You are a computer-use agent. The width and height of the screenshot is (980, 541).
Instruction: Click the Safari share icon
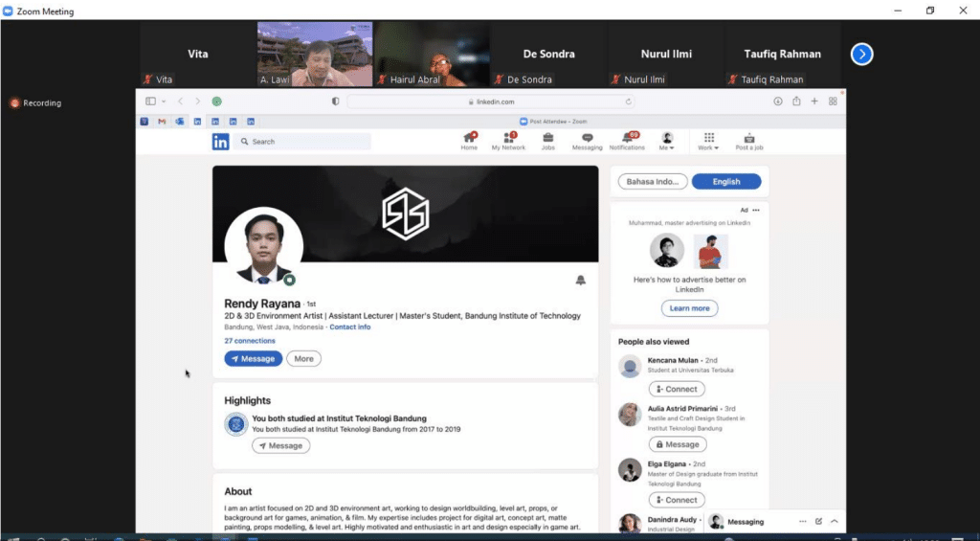796,101
